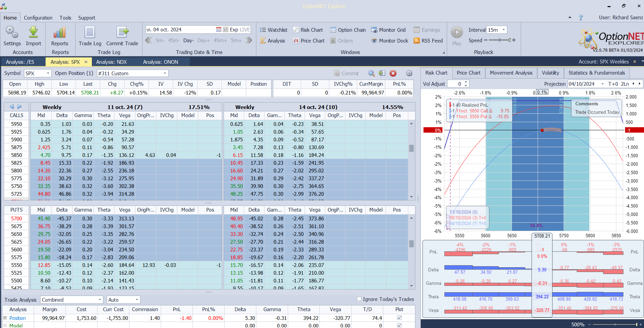Toggle the Position row Plot checkbox
The height and width of the screenshot is (328, 644).
(399, 318)
